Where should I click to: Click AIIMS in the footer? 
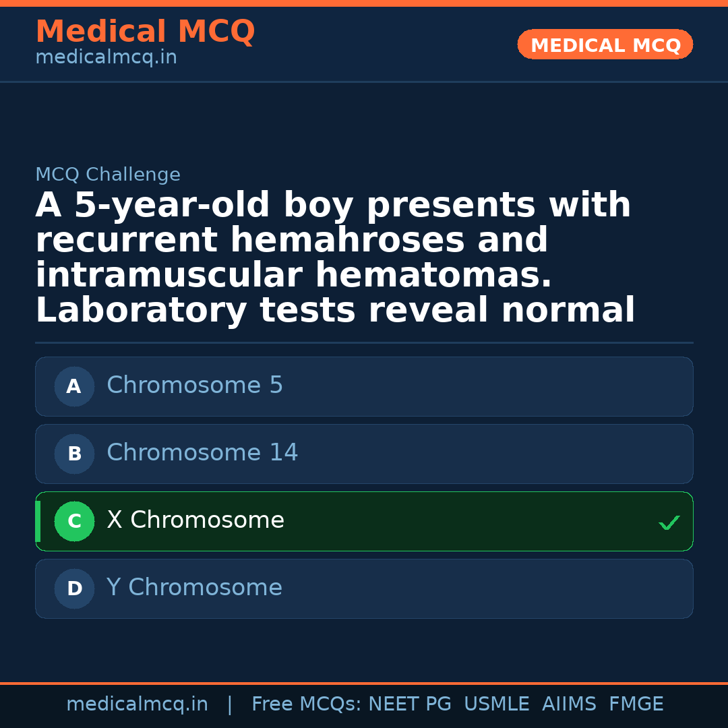pos(569,704)
